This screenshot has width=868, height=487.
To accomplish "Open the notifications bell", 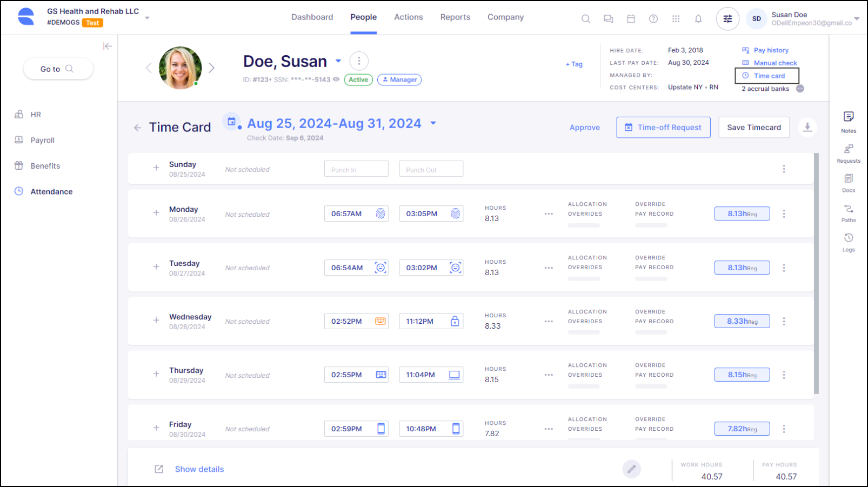I will point(698,18).
